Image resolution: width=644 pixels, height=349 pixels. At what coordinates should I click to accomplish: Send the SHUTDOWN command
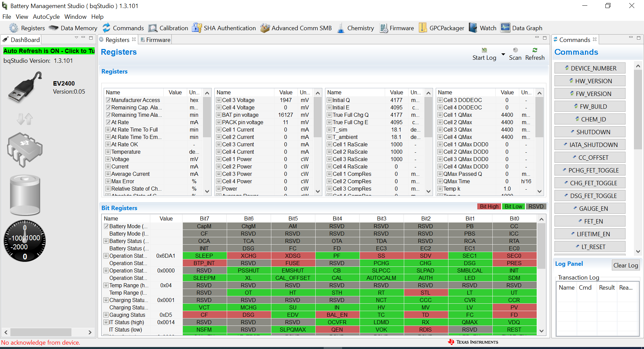590,132
